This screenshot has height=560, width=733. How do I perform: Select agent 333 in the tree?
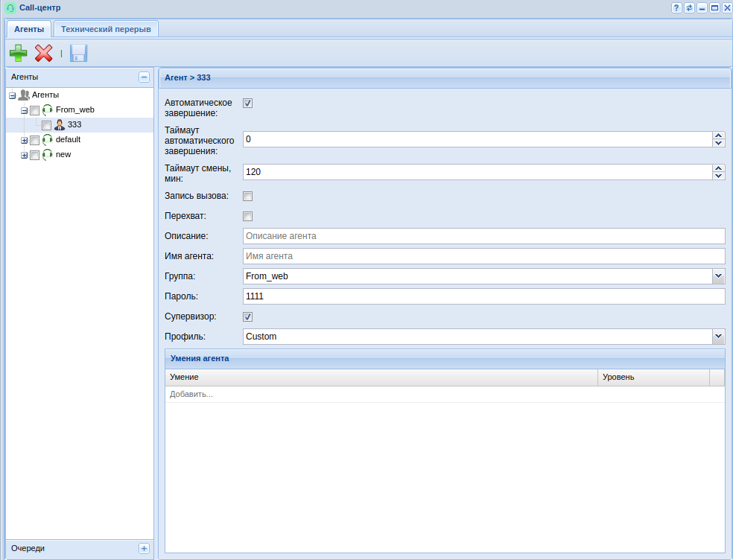(x=74, y=125)
